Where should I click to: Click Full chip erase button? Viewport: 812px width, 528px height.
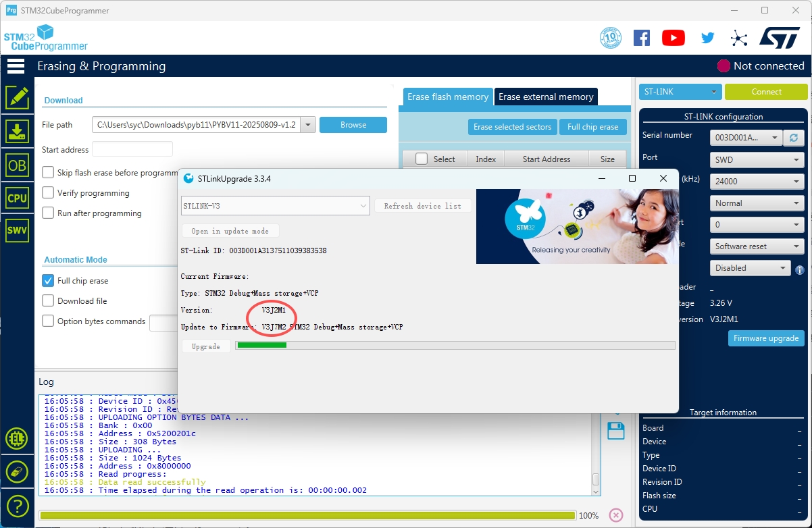coord(593,126)
